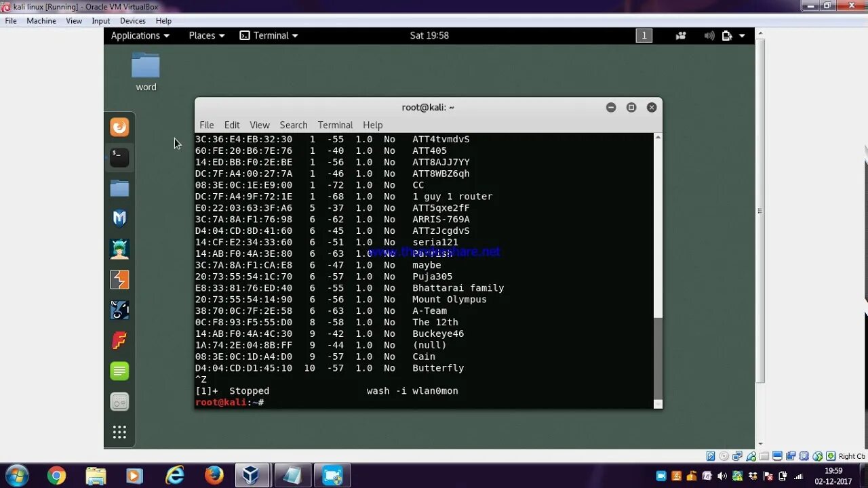The height and width of the screenshot is (488, 868).
Task: Open VirtualBox Machine menu
Action: pos(41,21)
